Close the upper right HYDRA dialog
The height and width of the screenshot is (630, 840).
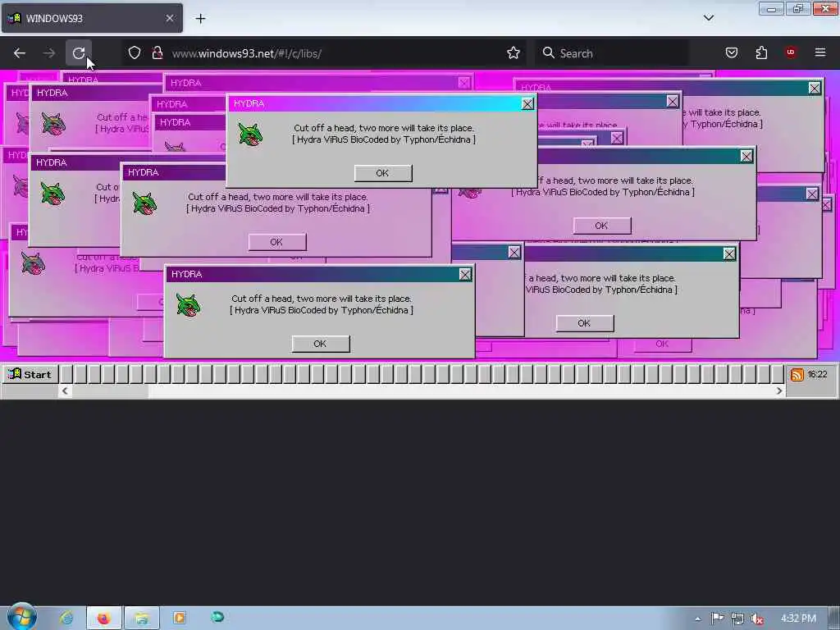746,156
